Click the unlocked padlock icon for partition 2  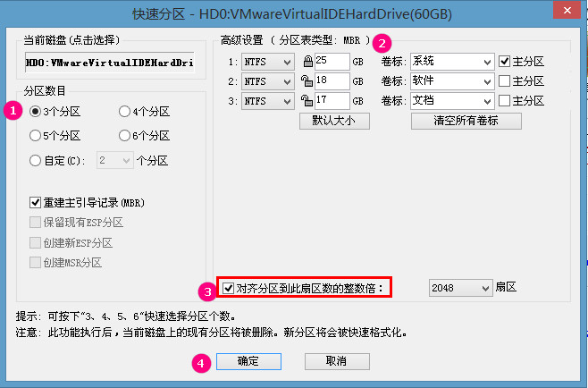[x=307, y=81]
